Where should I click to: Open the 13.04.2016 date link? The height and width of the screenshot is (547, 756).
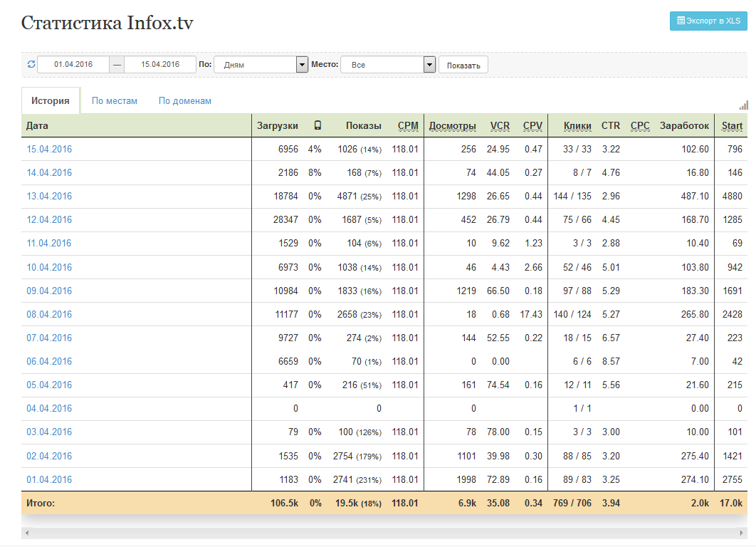pyautogui.click(x=49, y=197)
